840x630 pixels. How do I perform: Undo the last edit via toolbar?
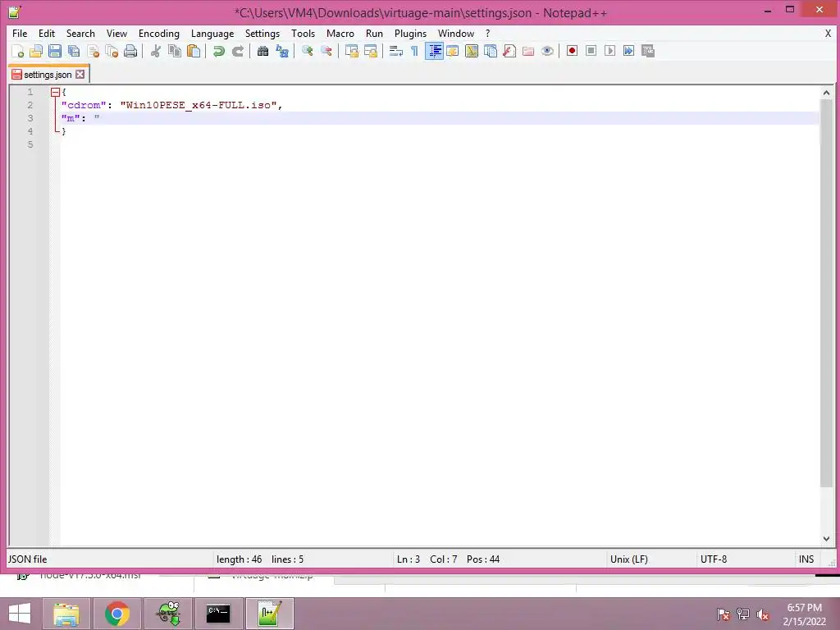coord(218,52)
